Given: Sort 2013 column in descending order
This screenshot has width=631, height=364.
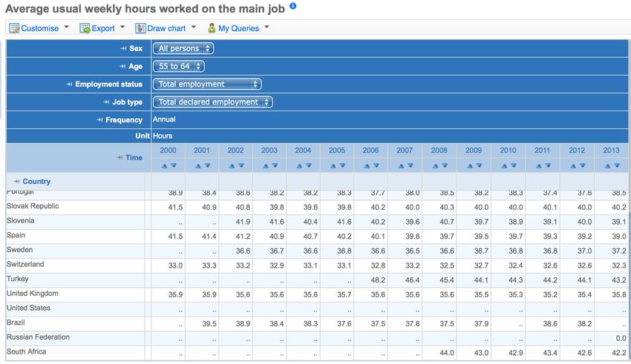Looking at the screenshot, I should tap(617, 166).
